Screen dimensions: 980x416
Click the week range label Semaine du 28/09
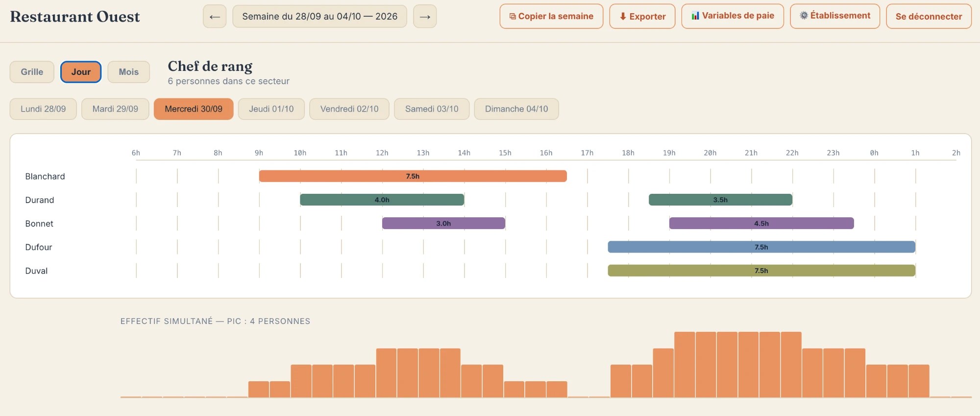319,16
